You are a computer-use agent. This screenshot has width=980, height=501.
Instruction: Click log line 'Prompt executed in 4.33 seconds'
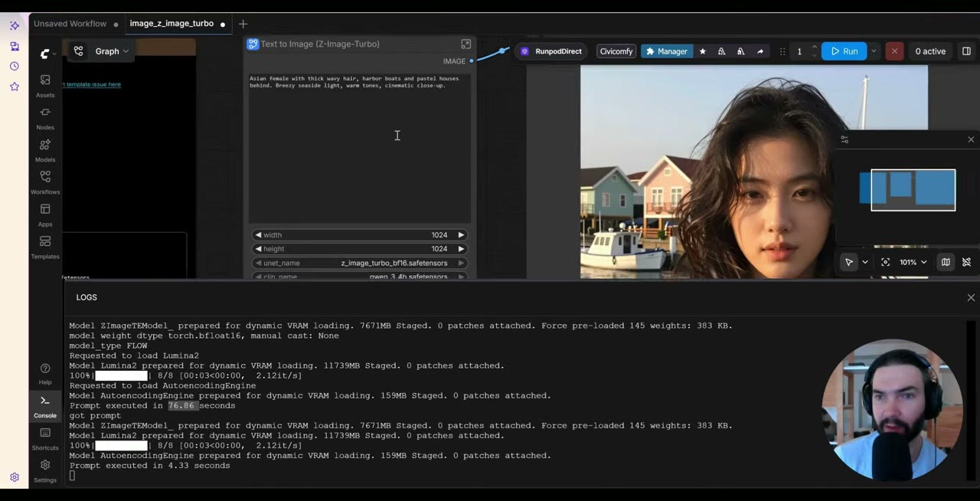pyautogui.click(x=149, y=465)
